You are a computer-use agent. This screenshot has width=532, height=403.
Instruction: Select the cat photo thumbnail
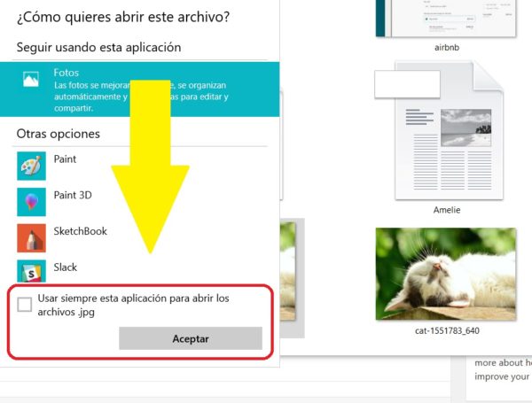pos(445,274)
